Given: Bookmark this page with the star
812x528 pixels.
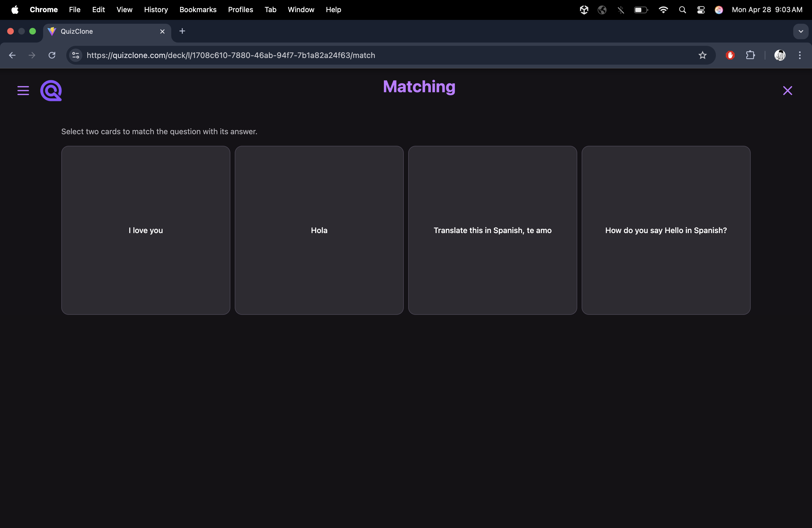Looking at the screenshot, I should [702, 55].
